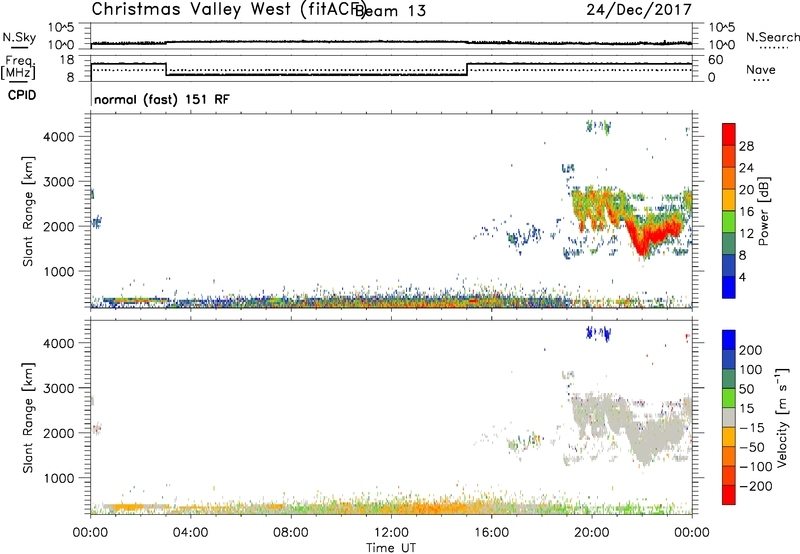Click the '20:00' time tick label
Screen dimensions: 800x554
point(592,533)
